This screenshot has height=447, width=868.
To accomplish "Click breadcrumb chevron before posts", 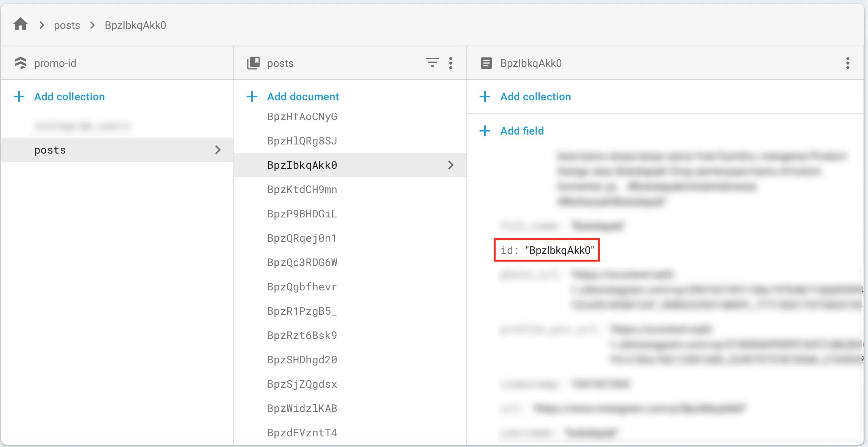I will coord(42,25).
